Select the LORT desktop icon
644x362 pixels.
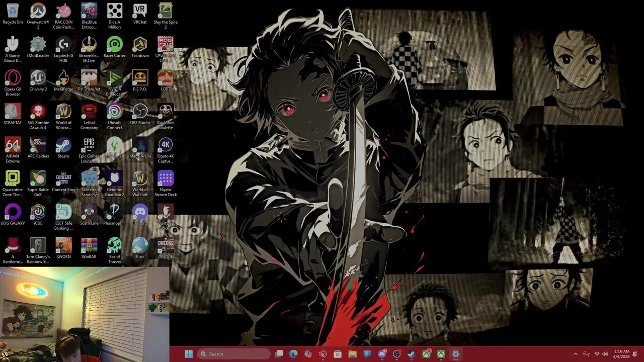(x=166, y=81)
